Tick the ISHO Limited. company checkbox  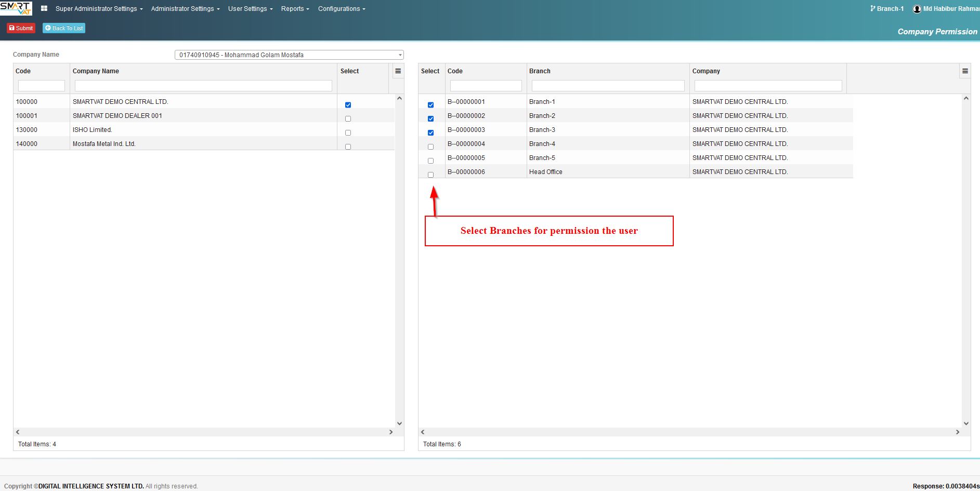tap(348, 133)
